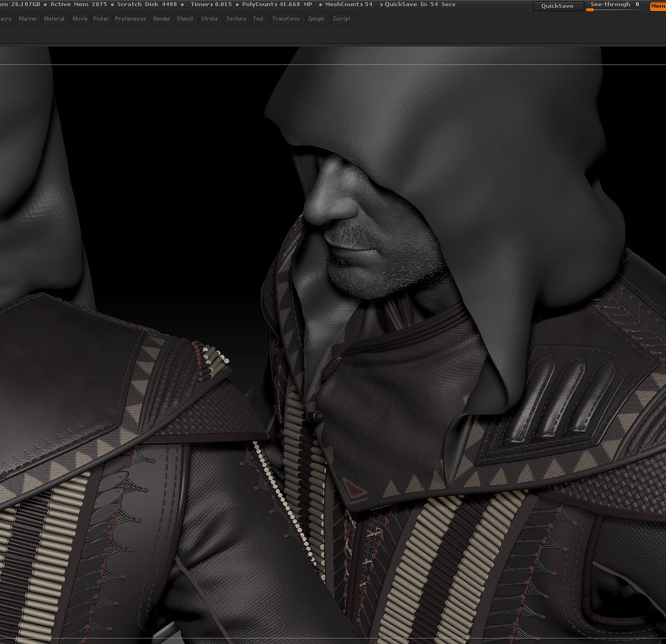Click the Timer 0.015 readout
Screen dimensions: 666x644
click(211, 4)
